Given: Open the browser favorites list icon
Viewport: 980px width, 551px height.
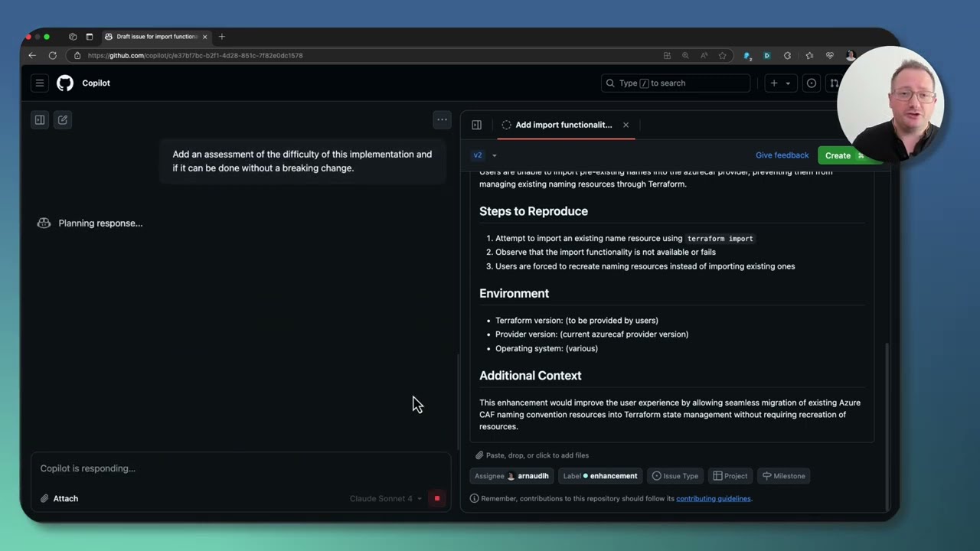Looking at the screenshot, I should click(809, 55).
